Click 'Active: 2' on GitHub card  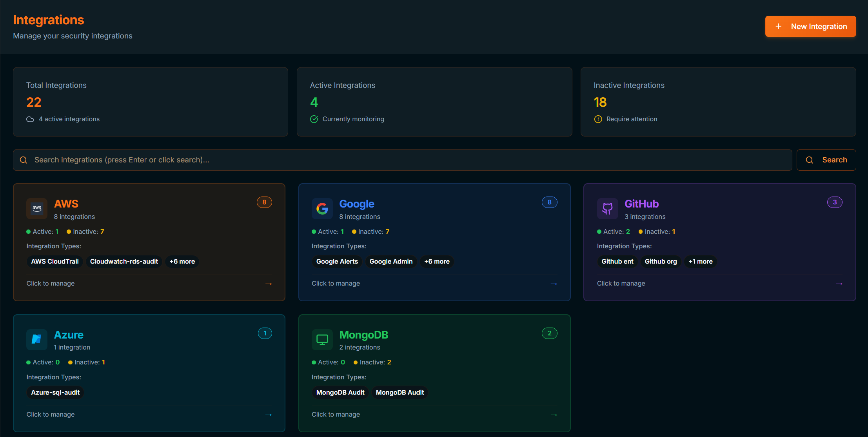tap(614, 232)
